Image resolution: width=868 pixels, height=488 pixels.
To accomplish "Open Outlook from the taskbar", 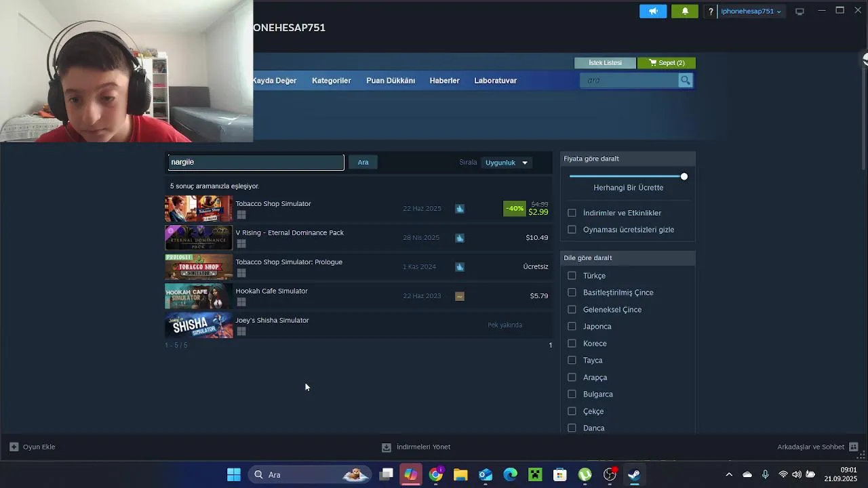I will pyautogui.click(x=486, y=474).
